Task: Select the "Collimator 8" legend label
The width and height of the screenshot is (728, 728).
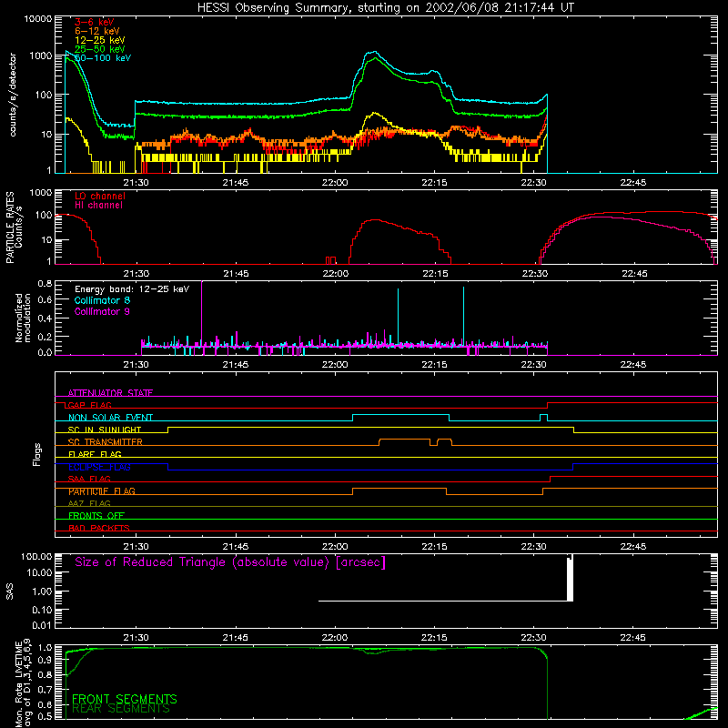Action: pos(102,300)
